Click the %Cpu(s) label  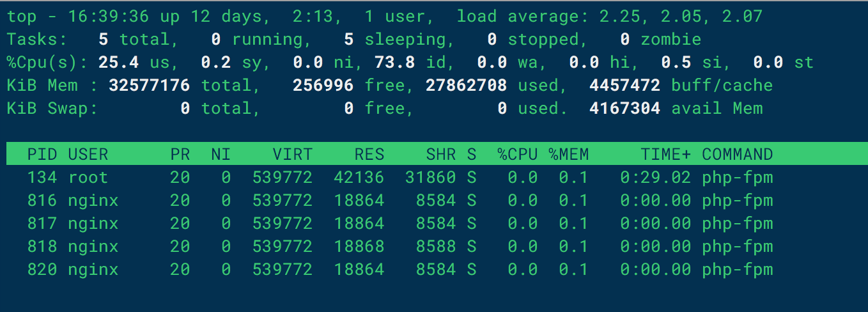pyautogui.click(x=47, y=62)
